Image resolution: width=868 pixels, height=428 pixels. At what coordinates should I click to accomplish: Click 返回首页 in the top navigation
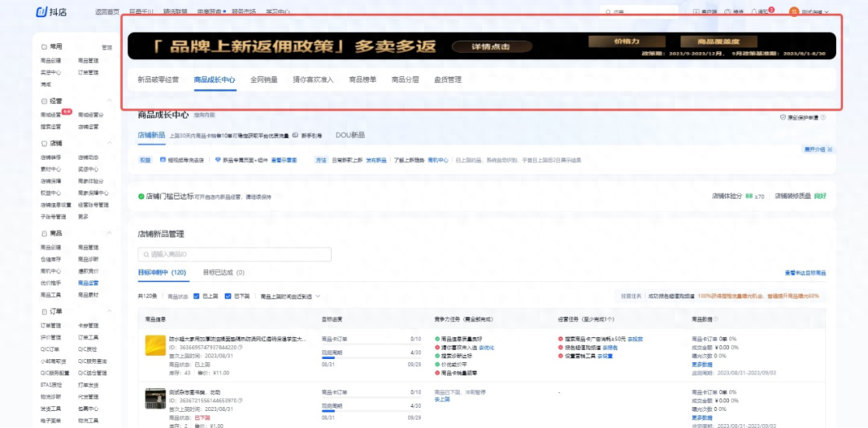click(107, 11)
